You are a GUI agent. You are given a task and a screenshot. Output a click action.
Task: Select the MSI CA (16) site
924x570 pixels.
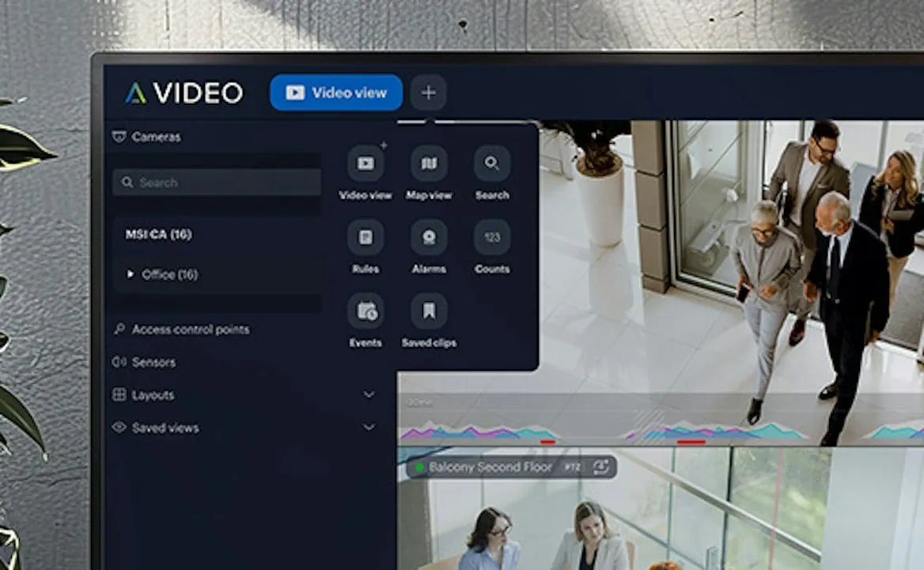click(x=158, y=234)
